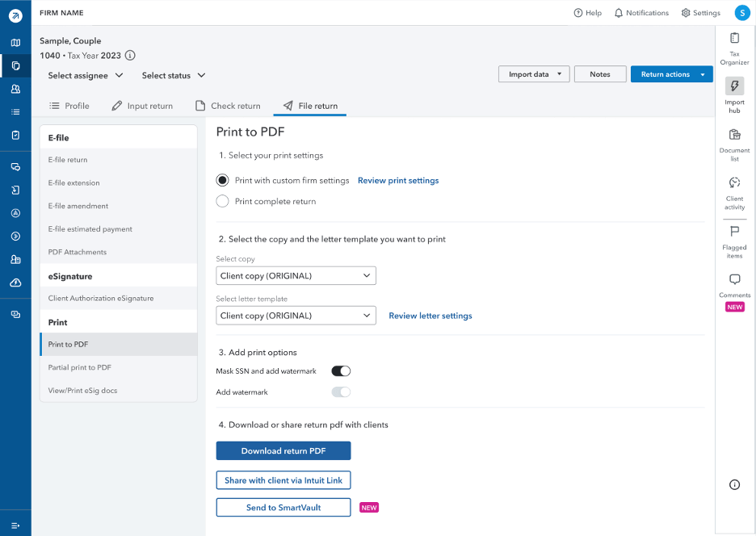Show Client activity in right sidebar
The height and width of the screenshot is (536, 756).
click(x=734, y=182)
